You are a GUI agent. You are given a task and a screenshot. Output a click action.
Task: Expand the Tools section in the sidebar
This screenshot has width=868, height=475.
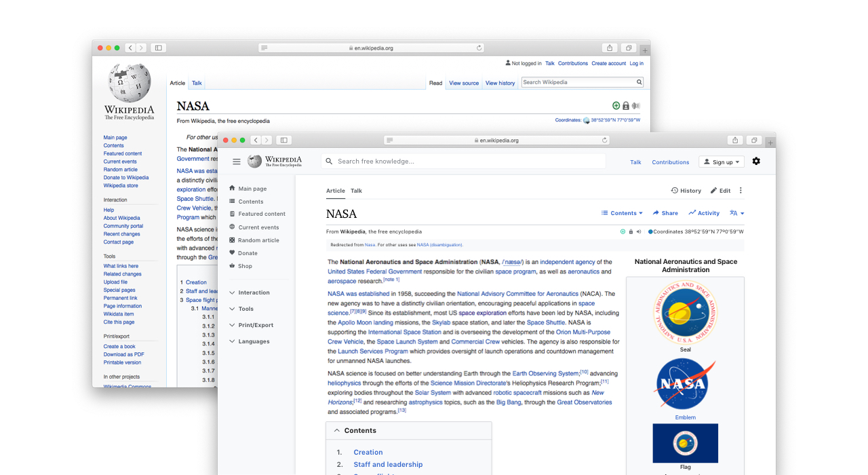coord(233,309)
